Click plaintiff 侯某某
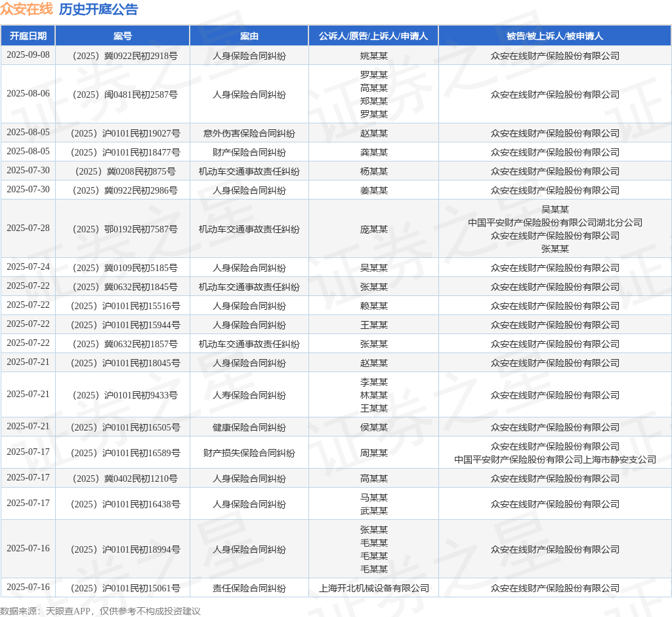Viewport: 672px width, 617px height. [x=373, y=427]
